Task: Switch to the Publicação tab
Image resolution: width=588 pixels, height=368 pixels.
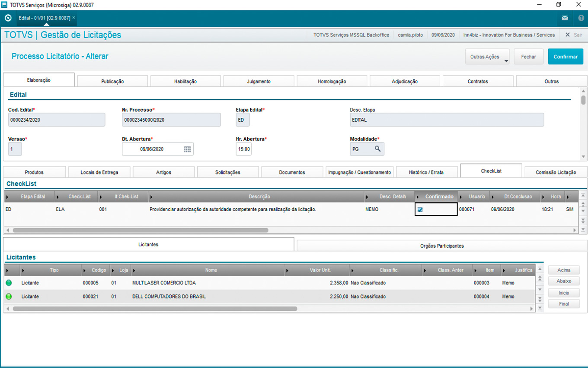Action: coord(112,81)
